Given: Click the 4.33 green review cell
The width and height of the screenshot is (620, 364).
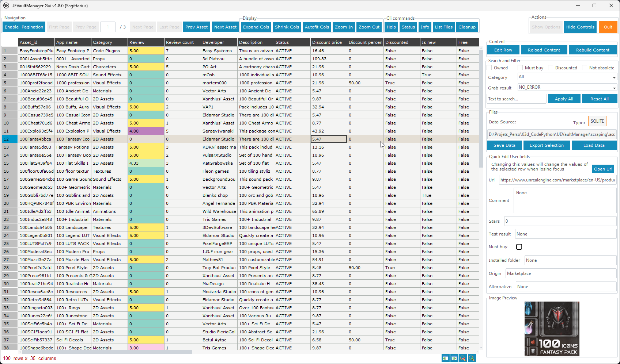Looking at the screenshot, I should (x=146, y=163).
